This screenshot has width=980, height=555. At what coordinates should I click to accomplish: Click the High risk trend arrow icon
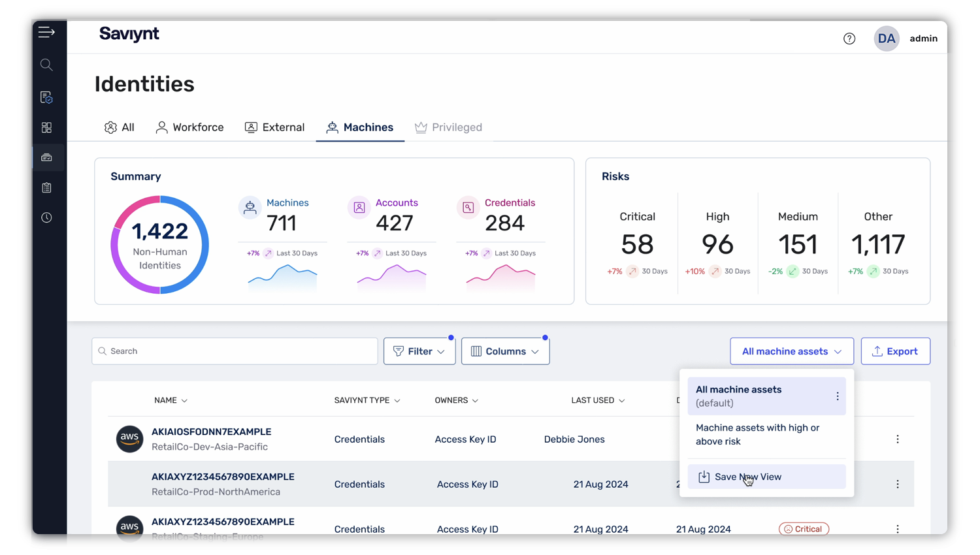715,271
